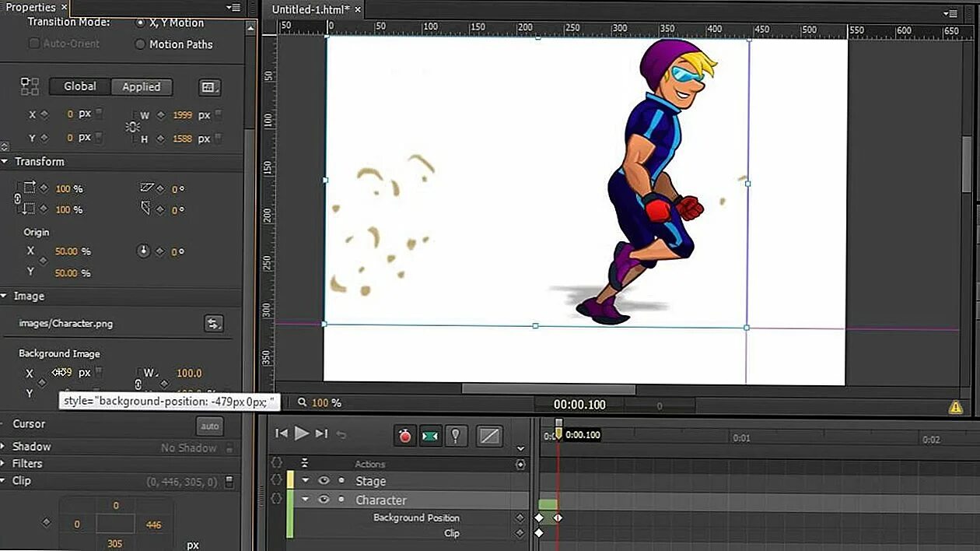The width and height of the screenshot is (980, 551).
Task: Open Character actions curly braces icon
Action: tap(276, 500)
